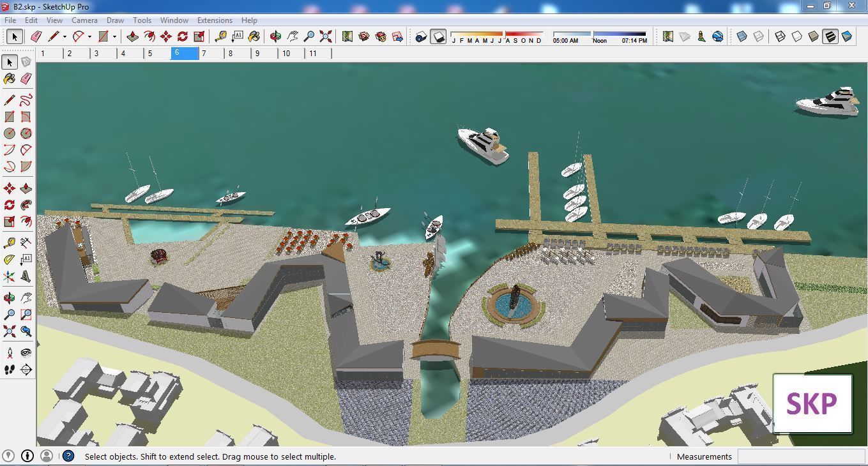This screenshot has width=868, height=466.
Task: Select Axes tool in left toolbar
Action: click(x=10, y=276)
